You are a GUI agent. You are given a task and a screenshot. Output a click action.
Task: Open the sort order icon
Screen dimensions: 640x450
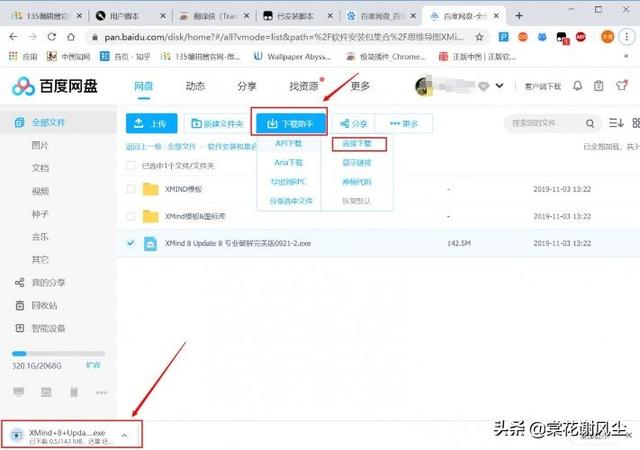click(616, 123)
